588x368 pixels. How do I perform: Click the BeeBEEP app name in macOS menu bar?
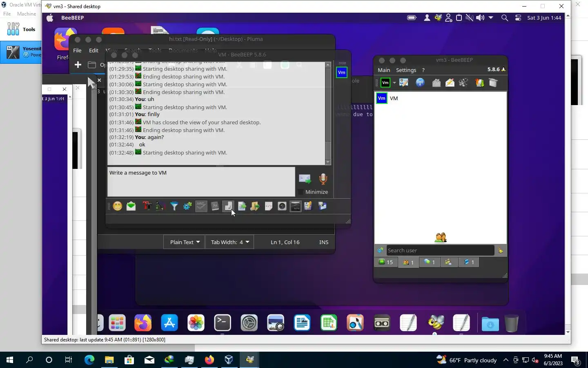click(72, 18)
